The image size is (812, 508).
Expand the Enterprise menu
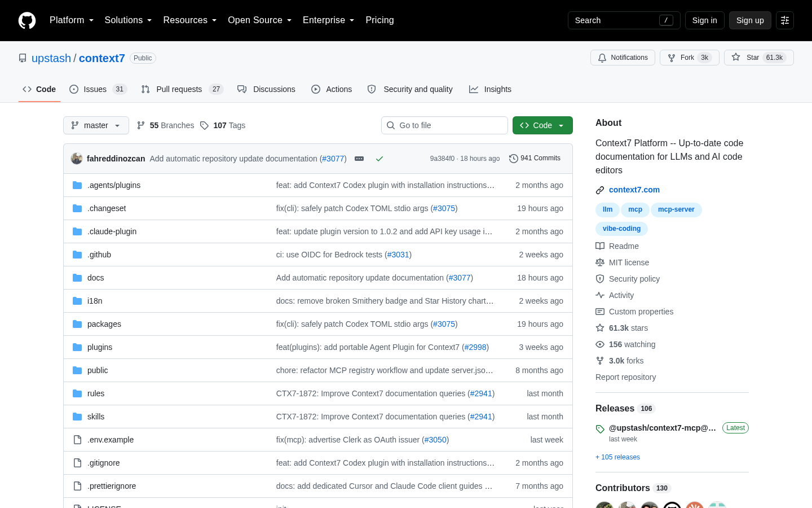329,20
